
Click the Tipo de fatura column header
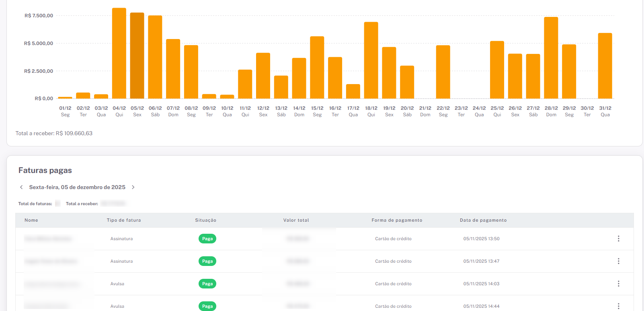tap(124, 220)
